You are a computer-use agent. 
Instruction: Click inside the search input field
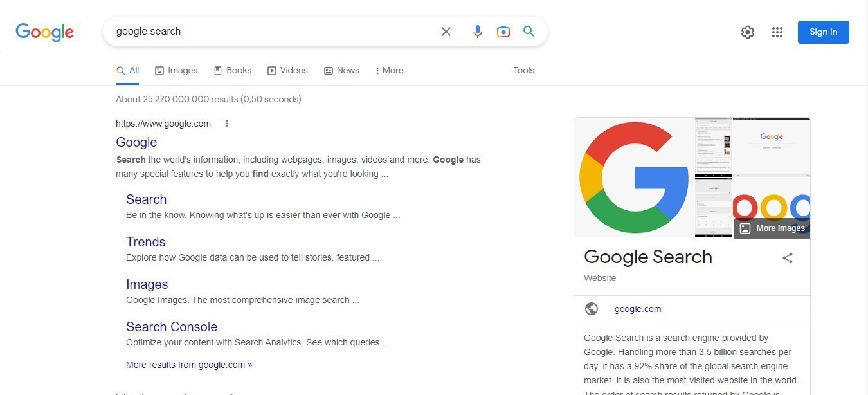coord(270,32)
